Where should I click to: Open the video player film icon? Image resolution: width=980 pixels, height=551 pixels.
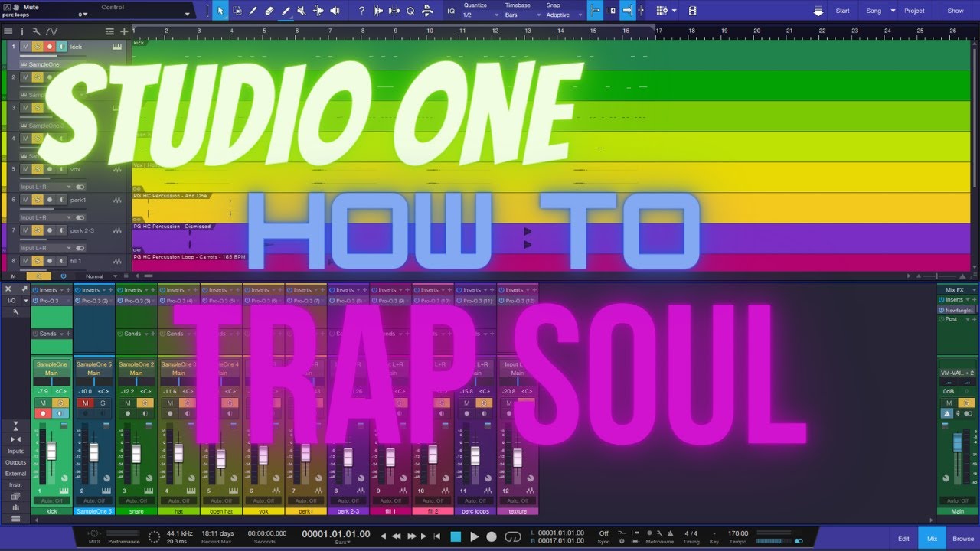click(692, 11)
